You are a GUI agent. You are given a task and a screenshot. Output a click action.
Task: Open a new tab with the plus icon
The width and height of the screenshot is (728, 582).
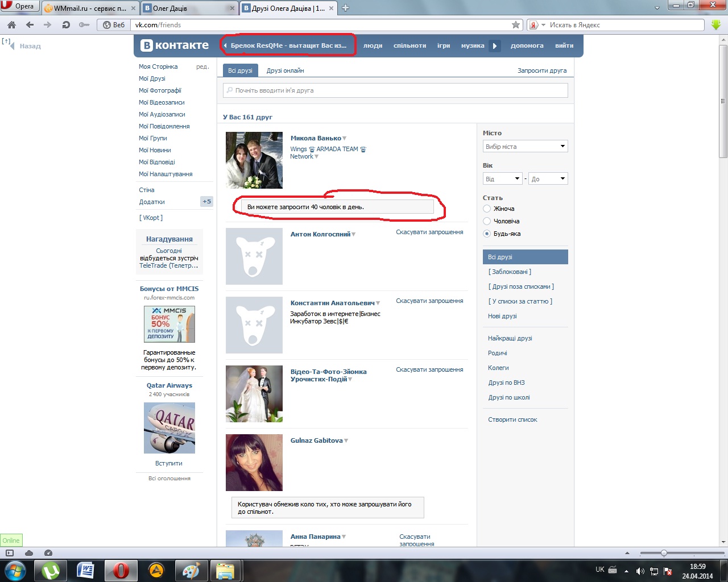click(345, 8)
